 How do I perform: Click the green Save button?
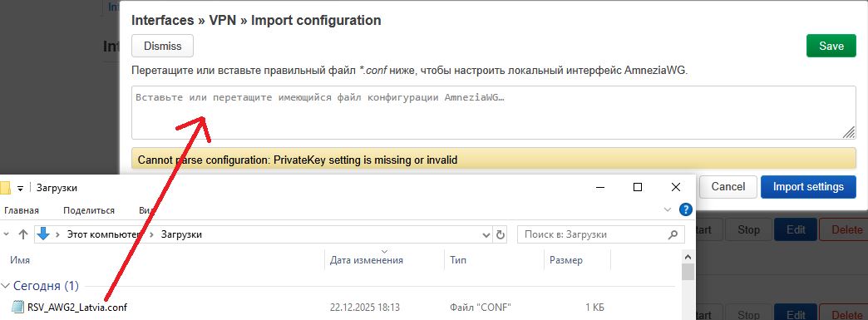(x=831, y=46)
